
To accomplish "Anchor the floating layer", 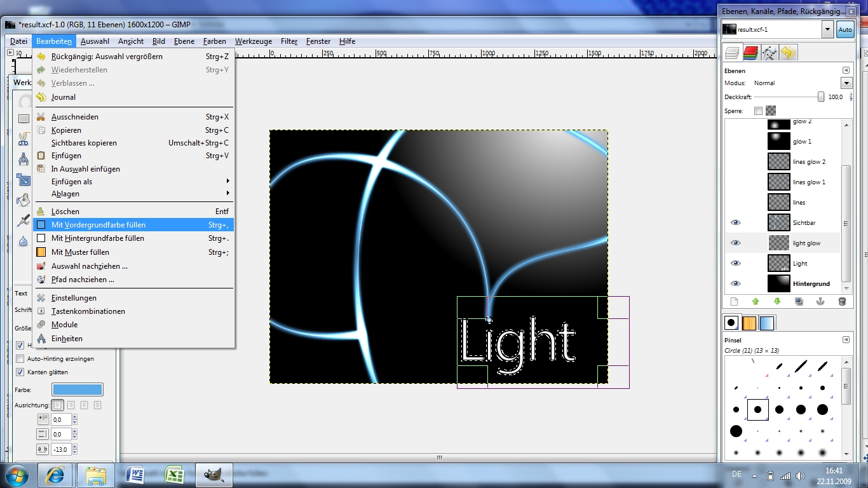I will tap(820, 302).
